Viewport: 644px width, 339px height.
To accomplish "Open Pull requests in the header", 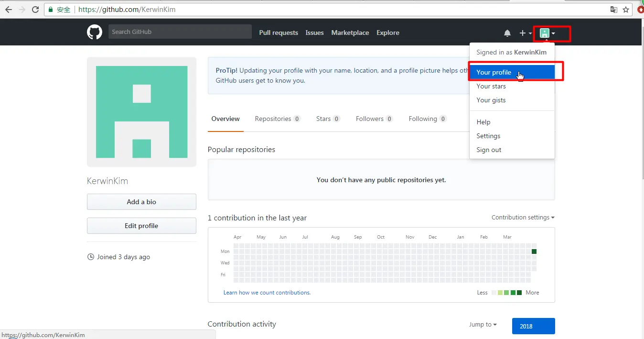I will coord(279,33).
